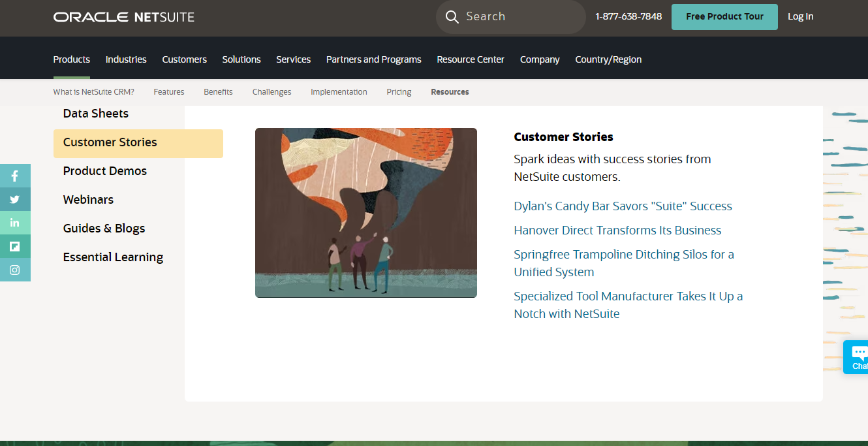Open the LinkedIn social icon
This screenshot has width=868, height=446.
tap(14, 223)
